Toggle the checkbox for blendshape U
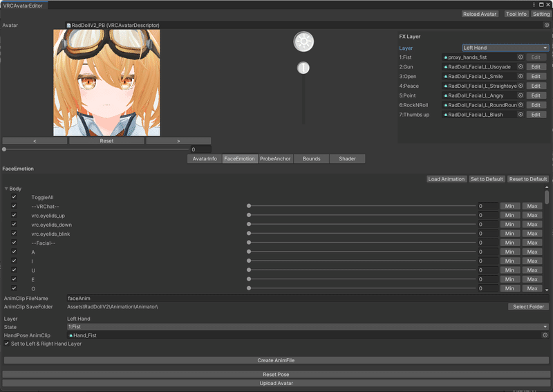 point(14,270)
